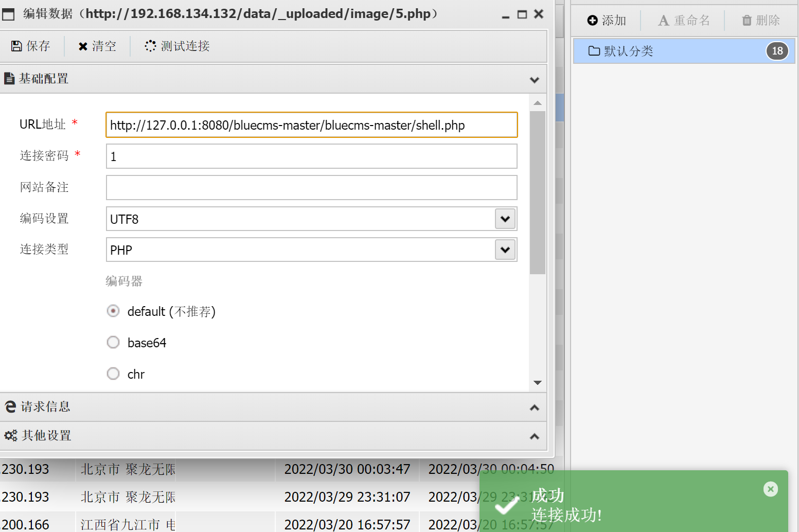
Task: Click the X icon beside 清空
Action: click(83, 46)
